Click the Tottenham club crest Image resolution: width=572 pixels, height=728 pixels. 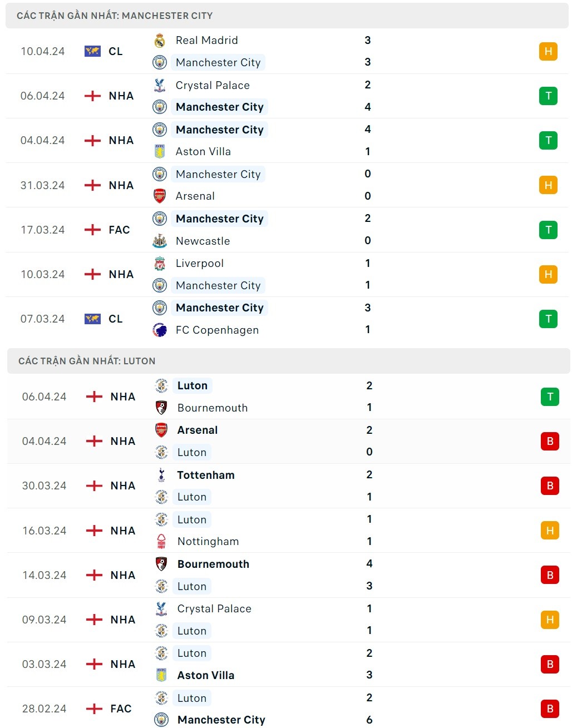point(161,475)
